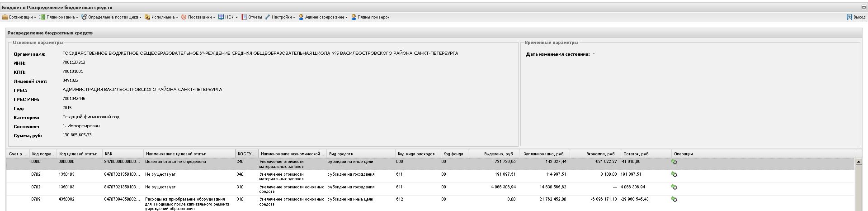Screen dimensions: 868x211
Task: Click the table scrollbar up arrow
Action: (859, 162)
